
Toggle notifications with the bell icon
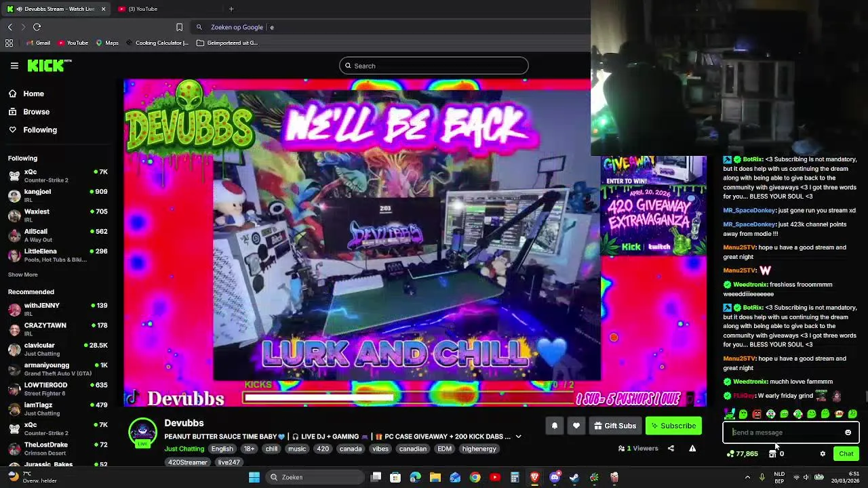point(554,426)
